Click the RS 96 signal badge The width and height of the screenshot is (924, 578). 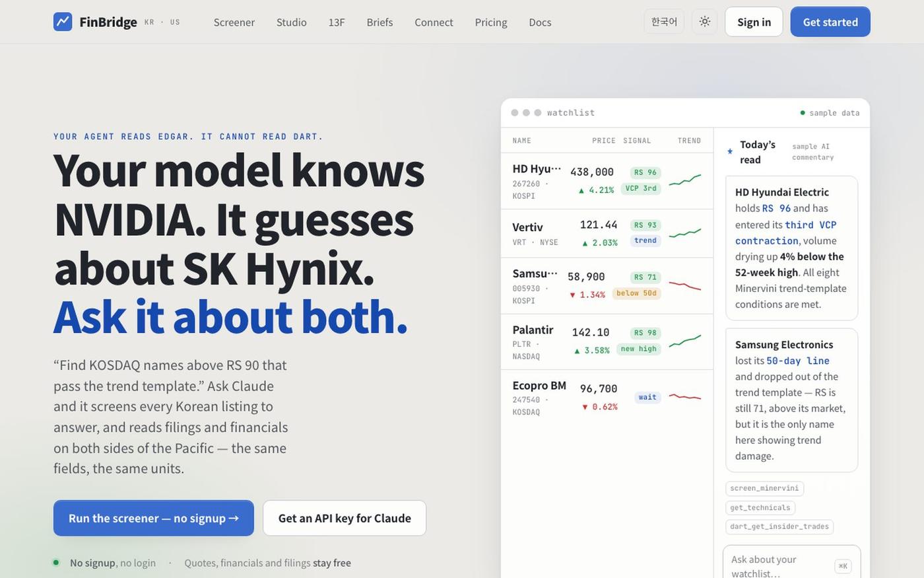(x=645, y=172)
